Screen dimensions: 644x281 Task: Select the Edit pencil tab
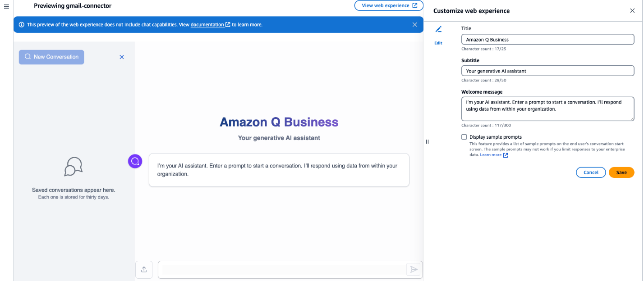438,35
